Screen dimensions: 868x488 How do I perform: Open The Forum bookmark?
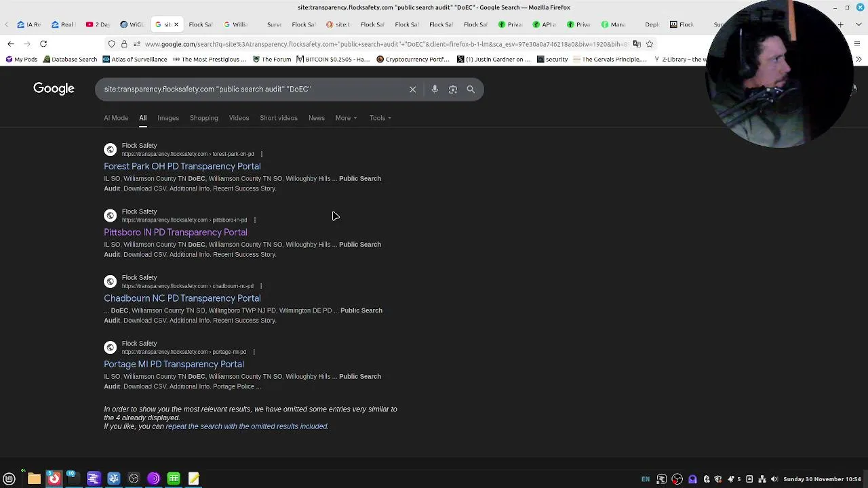272,60
